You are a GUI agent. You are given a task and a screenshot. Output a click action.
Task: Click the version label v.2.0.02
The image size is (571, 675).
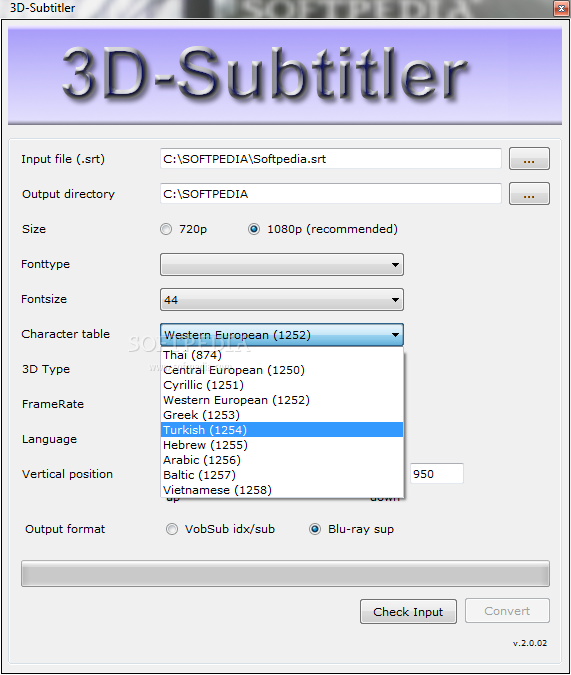(x=530, y=643)
